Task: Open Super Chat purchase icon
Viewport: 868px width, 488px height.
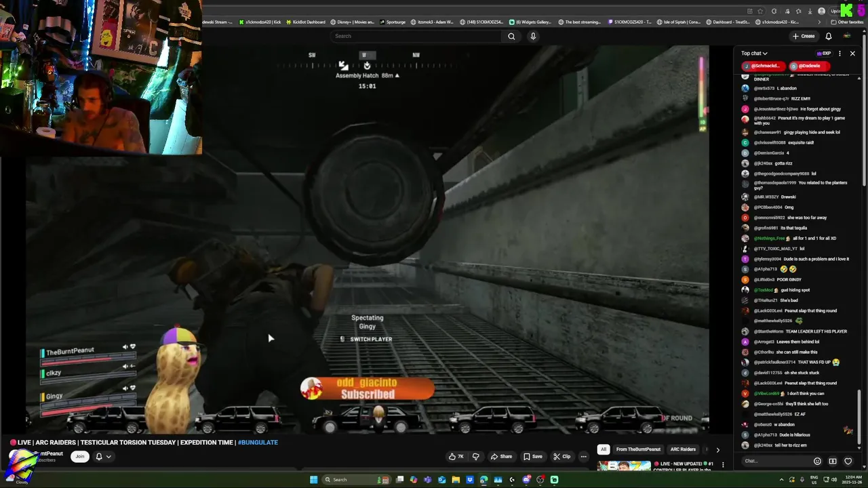Action: [833, 461]
